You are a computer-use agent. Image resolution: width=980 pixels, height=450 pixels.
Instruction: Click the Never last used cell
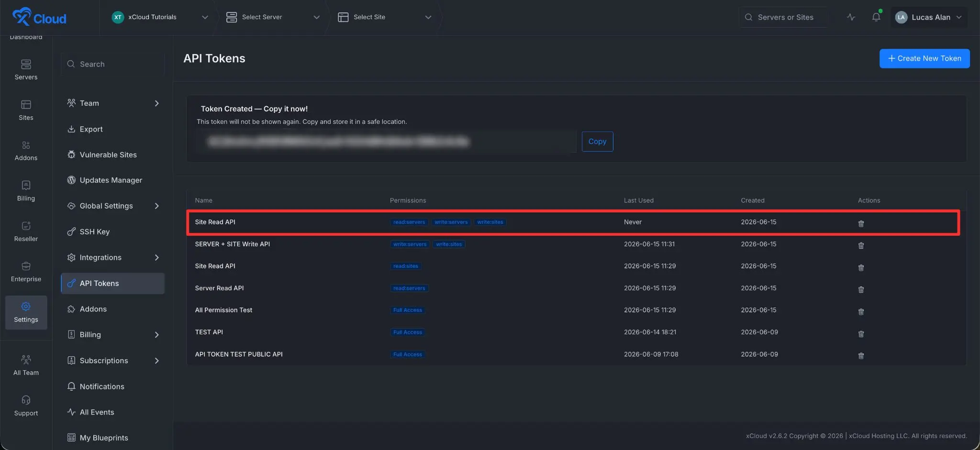633,222
